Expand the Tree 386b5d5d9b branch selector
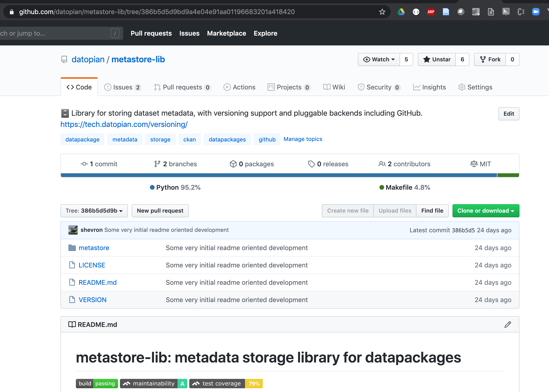 94,211
